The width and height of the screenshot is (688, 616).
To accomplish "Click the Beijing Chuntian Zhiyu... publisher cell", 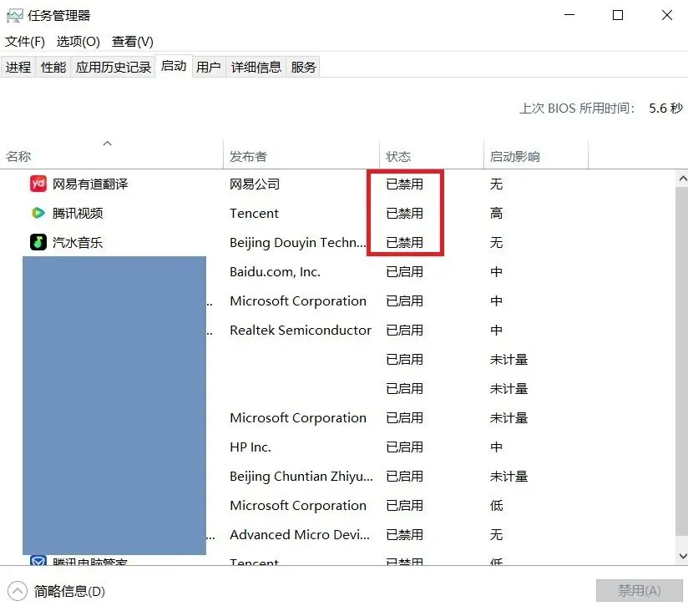I will pos(301,476).
